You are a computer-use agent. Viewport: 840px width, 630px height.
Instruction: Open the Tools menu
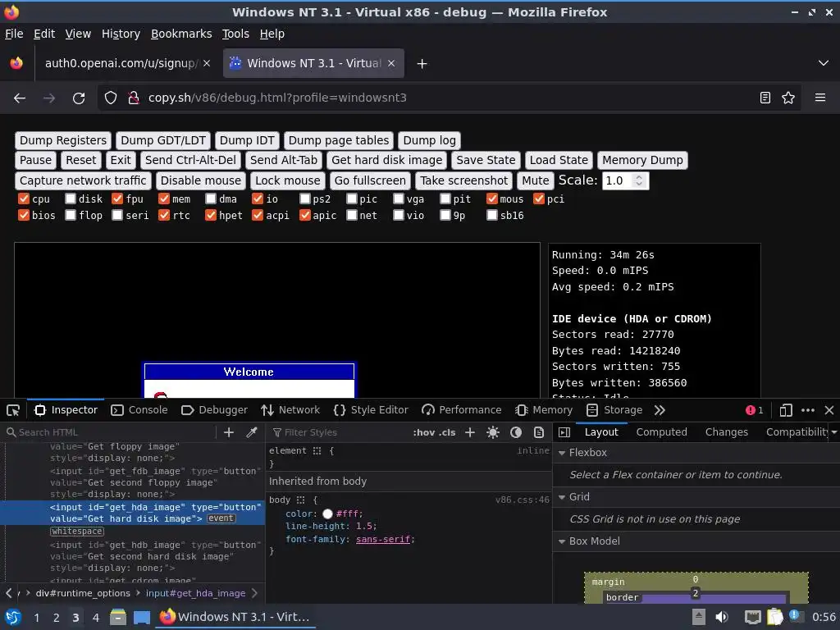coord(235,34)
